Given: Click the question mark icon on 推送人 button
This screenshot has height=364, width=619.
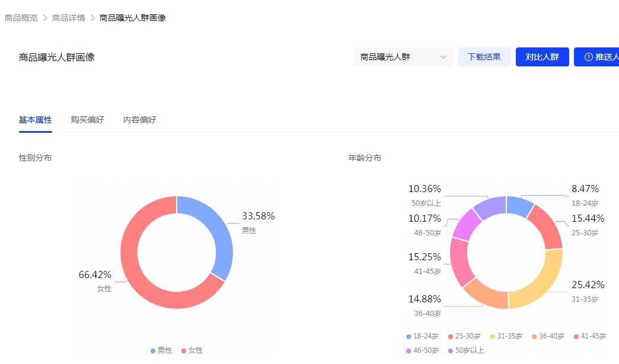Looking at the screenshot, I should point(589,56).
